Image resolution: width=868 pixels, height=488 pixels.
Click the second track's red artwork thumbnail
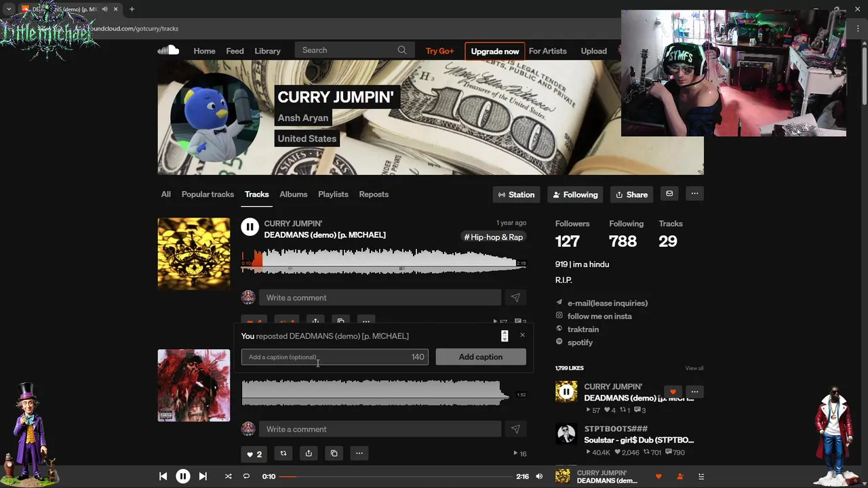pyautogui.click(x=194, y=385)
